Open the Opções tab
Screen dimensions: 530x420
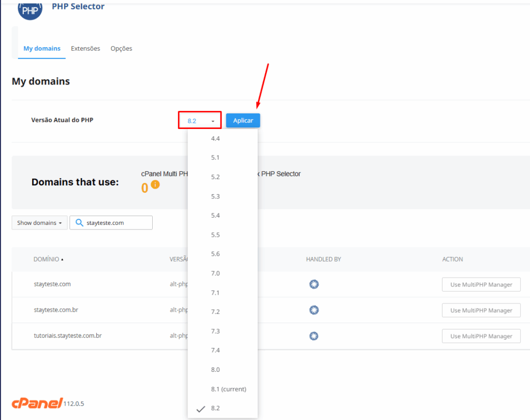[x=121, y=49]
